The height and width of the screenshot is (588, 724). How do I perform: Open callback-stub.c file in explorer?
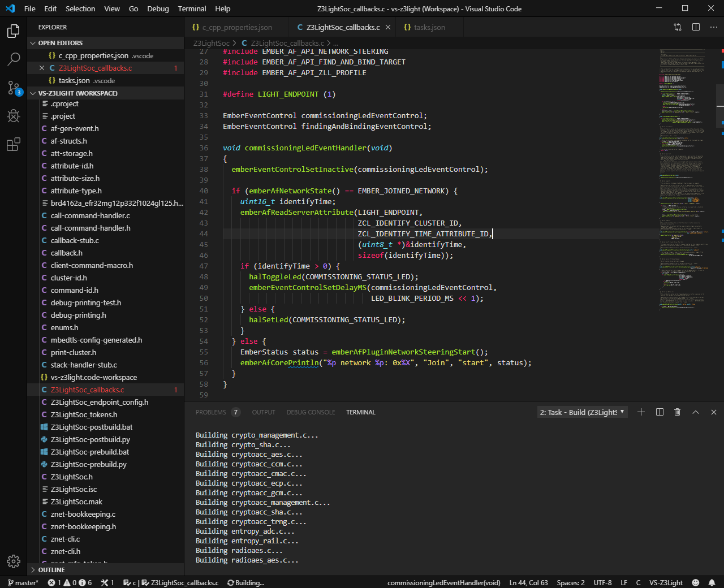pos(105,240)
